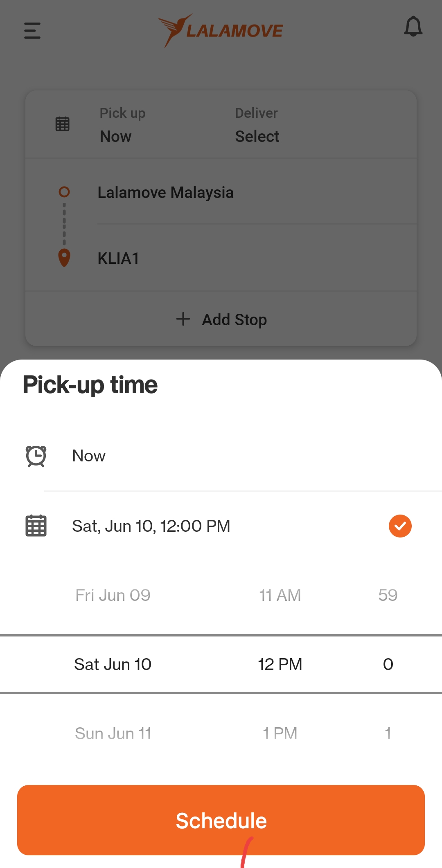Toggle the orange checkmark on scheduled time

tap(400, 526)
